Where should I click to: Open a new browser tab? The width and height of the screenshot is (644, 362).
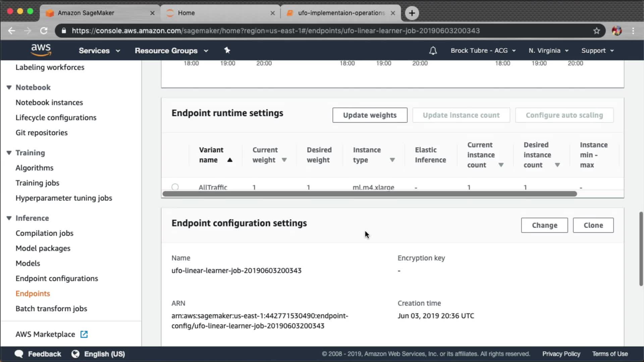pos(412,13)
